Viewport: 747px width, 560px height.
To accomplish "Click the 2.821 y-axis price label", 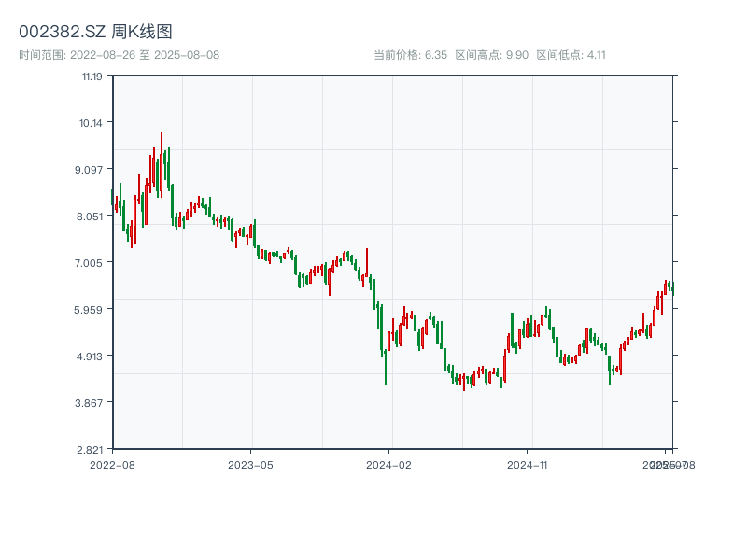I will [91, 449].
